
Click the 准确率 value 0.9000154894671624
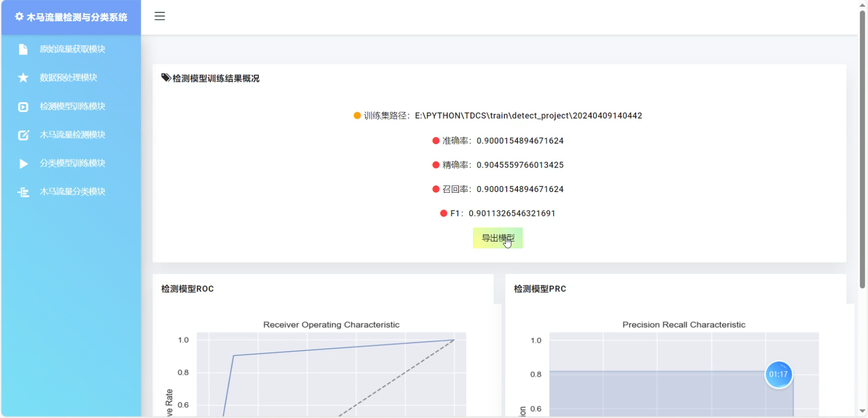pos(520,141)
